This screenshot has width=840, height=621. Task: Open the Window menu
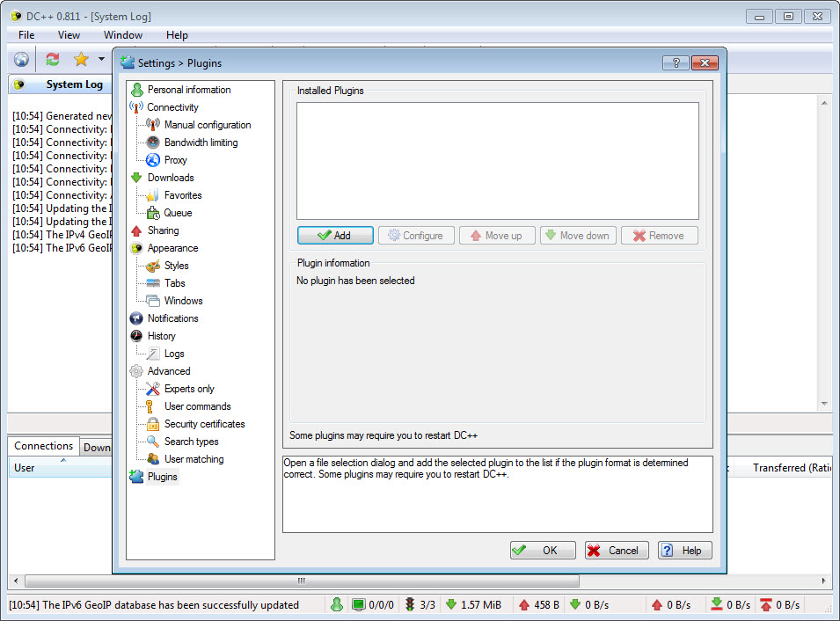click(123, 35)
